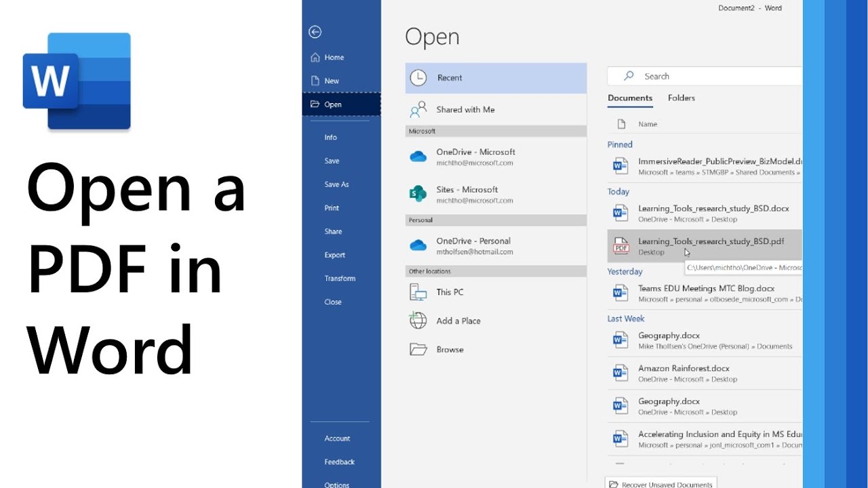Image resolution: width=868 pixels, height=488 pixels.
Task: Click the Word icon of Teams EDU Meetings MTC Blog
Action: [x=620, y=293]
